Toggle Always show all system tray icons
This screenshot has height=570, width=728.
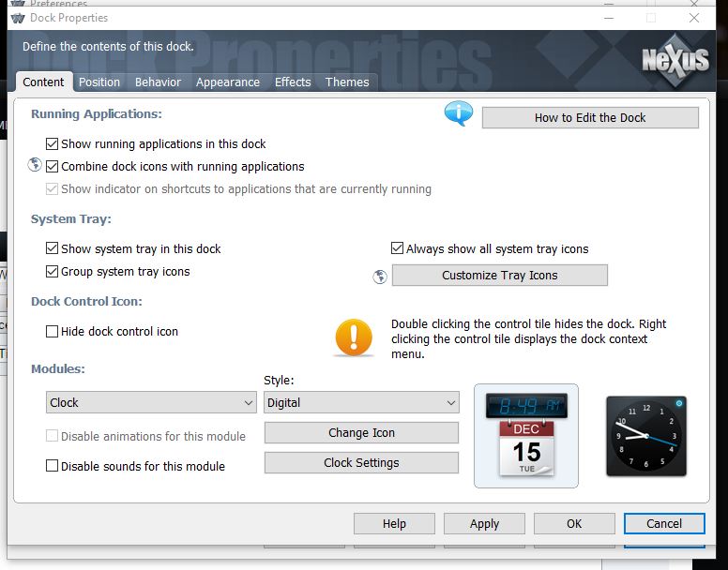[x=398, y=249]
